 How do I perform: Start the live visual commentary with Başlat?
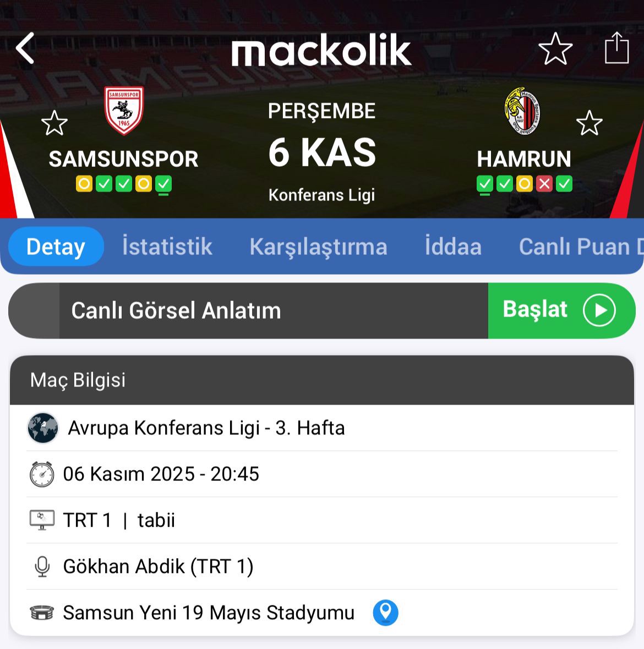point(561,310)
